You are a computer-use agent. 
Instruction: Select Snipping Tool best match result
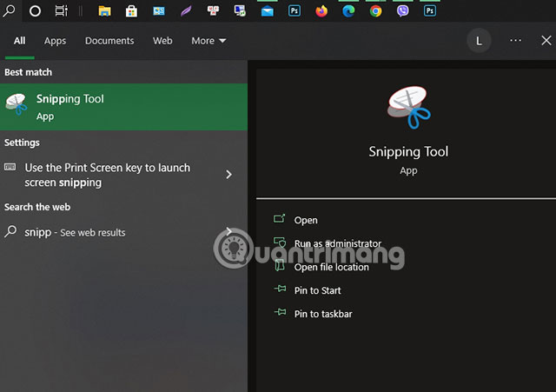point(123,107)
